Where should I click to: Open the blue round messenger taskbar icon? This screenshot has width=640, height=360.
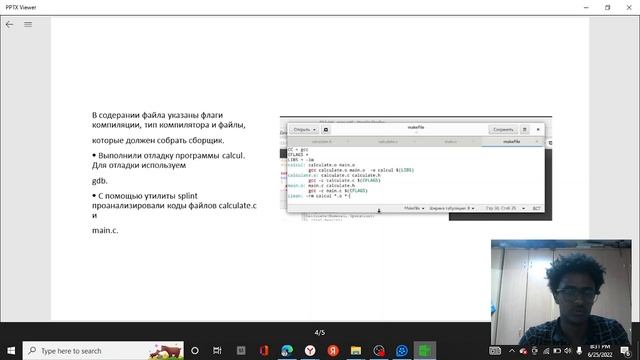tap(402, 351)
